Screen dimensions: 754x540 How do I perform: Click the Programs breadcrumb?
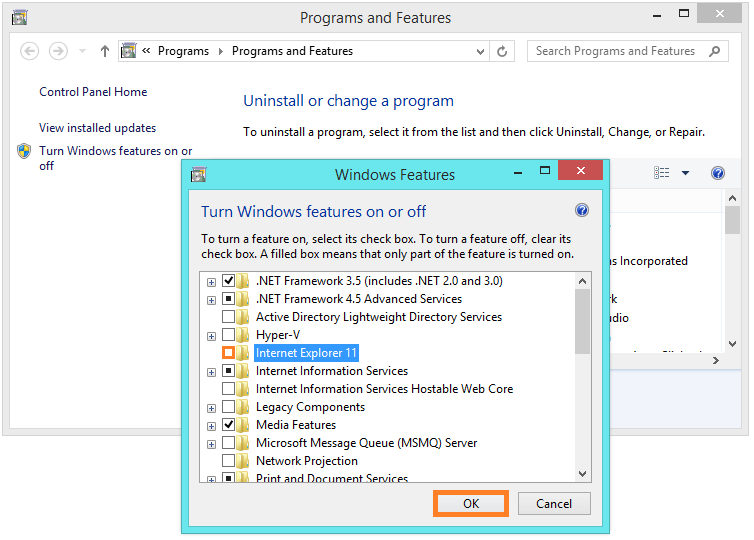click(183, 51)
